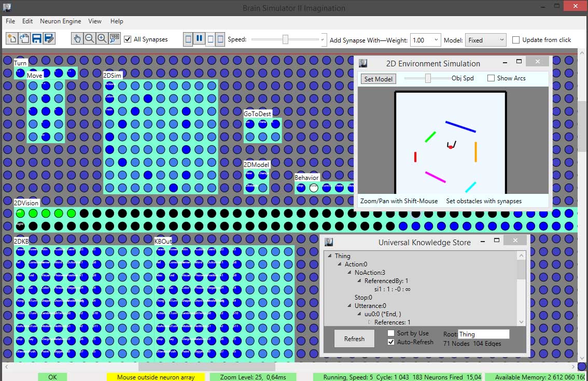Enable Sort by Use option
The width and height of the screenshot is (588, 381).
click(x=391, y=333)
